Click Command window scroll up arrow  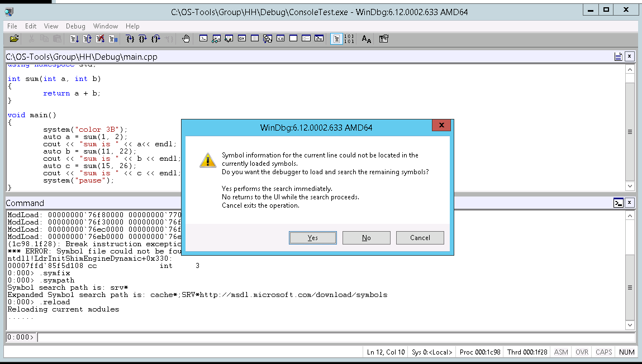point(630,215)
